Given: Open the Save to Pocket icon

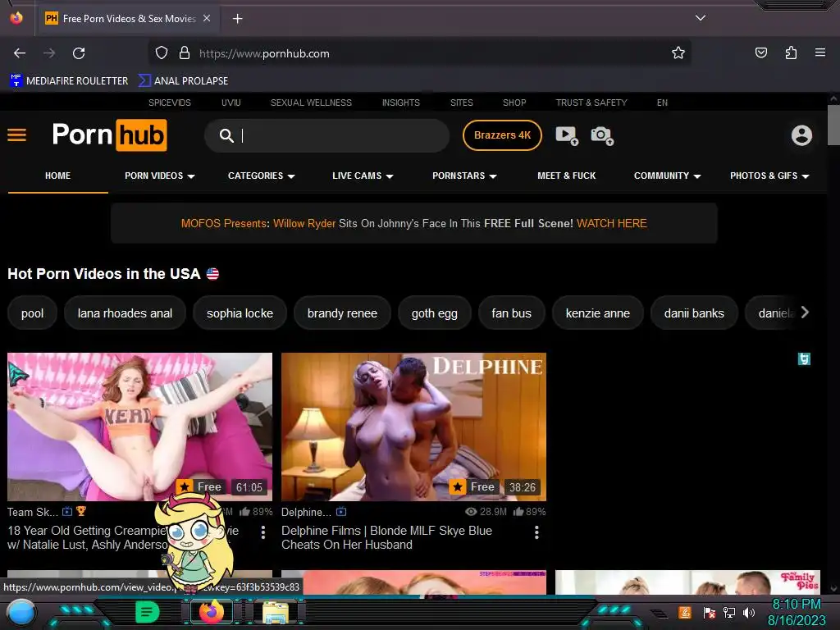Looking at the screenshot, I should tap(760, 52).
